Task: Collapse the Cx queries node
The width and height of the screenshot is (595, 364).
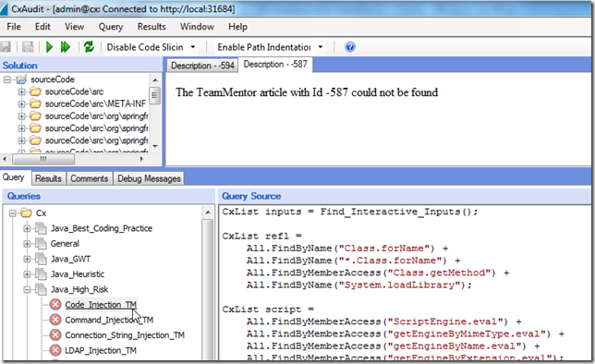Action: (13, 212)
